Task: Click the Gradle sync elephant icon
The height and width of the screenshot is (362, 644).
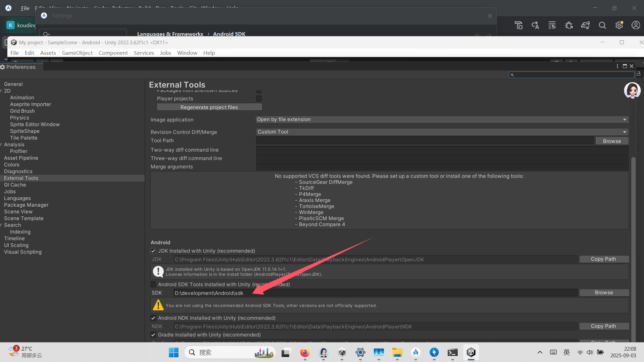Action: tap(586, 25)
